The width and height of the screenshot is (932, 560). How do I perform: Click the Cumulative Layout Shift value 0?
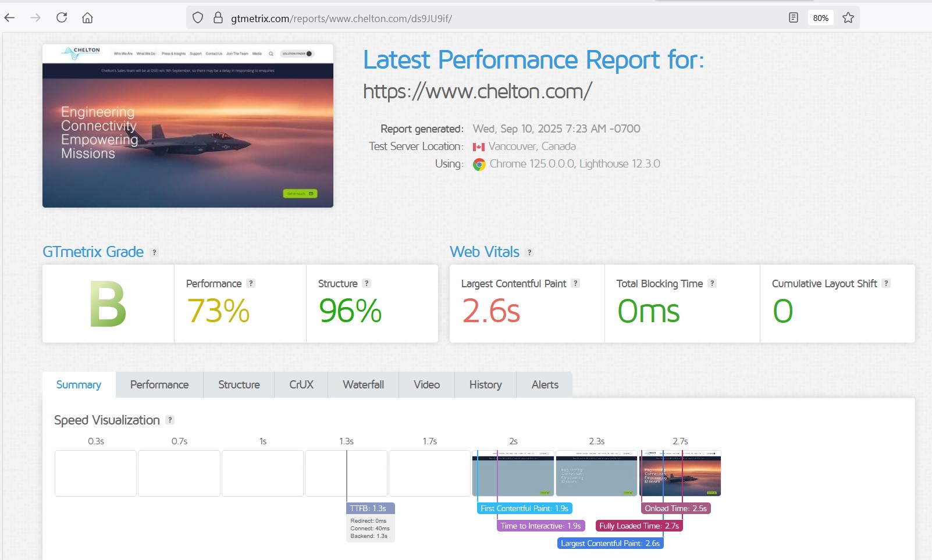tap(782, 311)
